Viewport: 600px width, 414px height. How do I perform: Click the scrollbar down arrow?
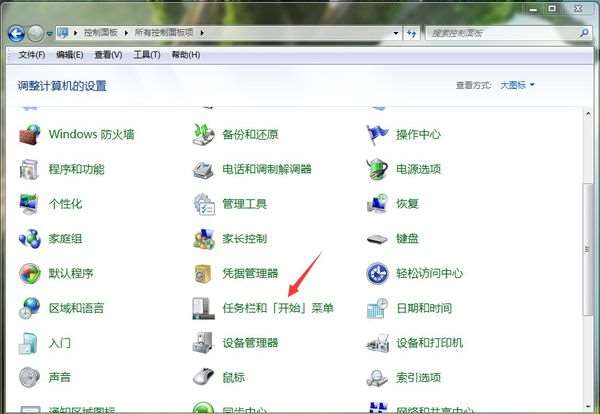(588, 406)
